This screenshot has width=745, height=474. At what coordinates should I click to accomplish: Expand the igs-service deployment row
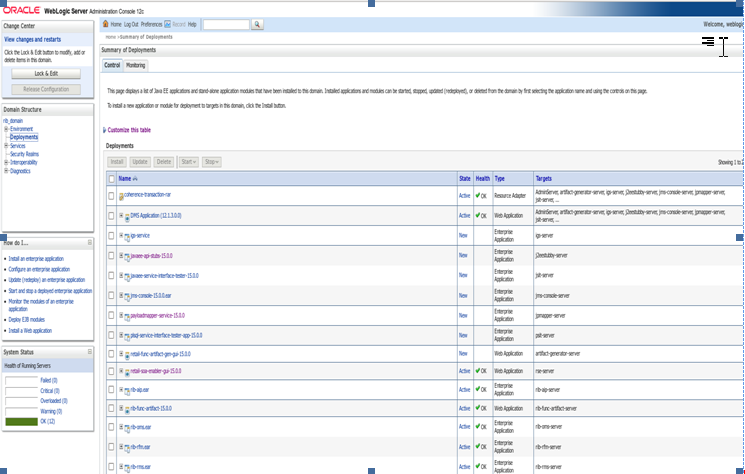(x=121, y=236)
